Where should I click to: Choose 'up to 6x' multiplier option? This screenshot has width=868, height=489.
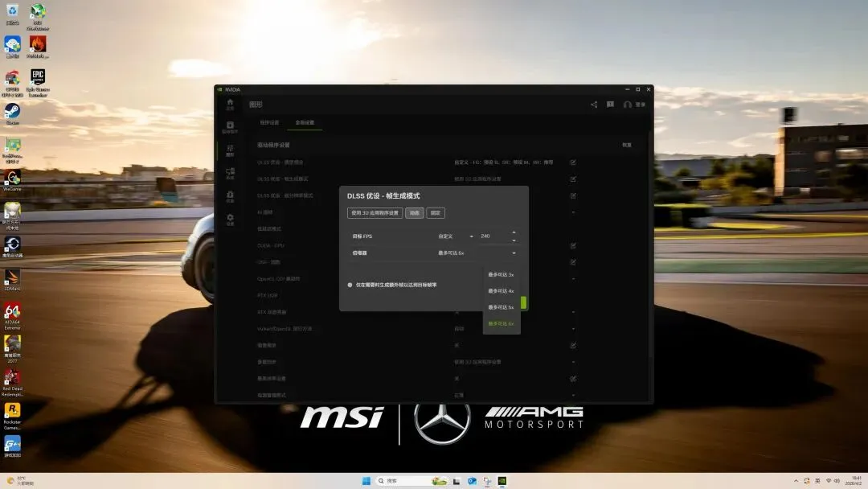pos(501,323)
